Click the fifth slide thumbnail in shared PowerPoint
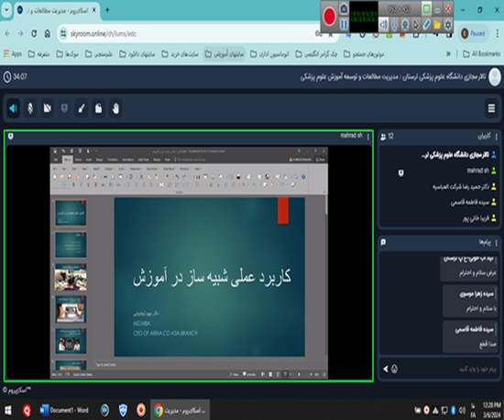The width and height of the screenshot is (504, 420). [71, 341]
